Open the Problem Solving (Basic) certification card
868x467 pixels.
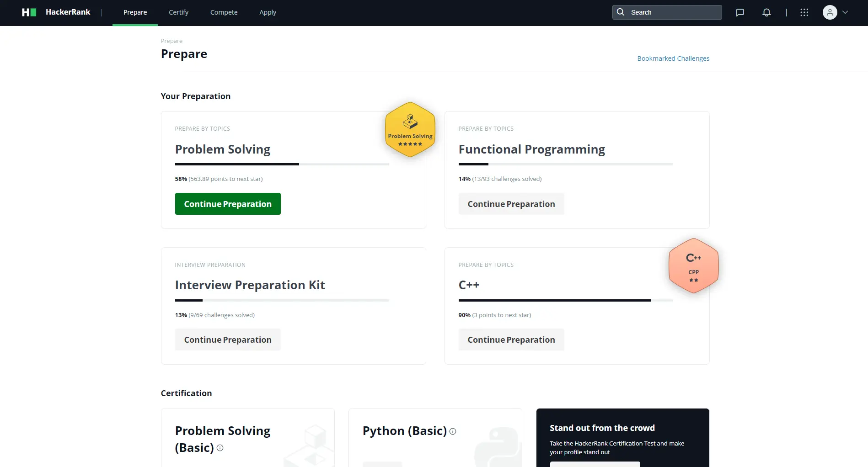(x=248, y=438)
